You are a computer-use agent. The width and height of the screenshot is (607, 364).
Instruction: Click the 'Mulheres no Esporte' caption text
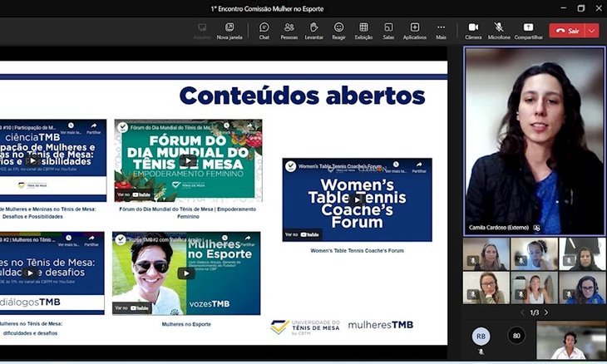(x=186, y=324)
